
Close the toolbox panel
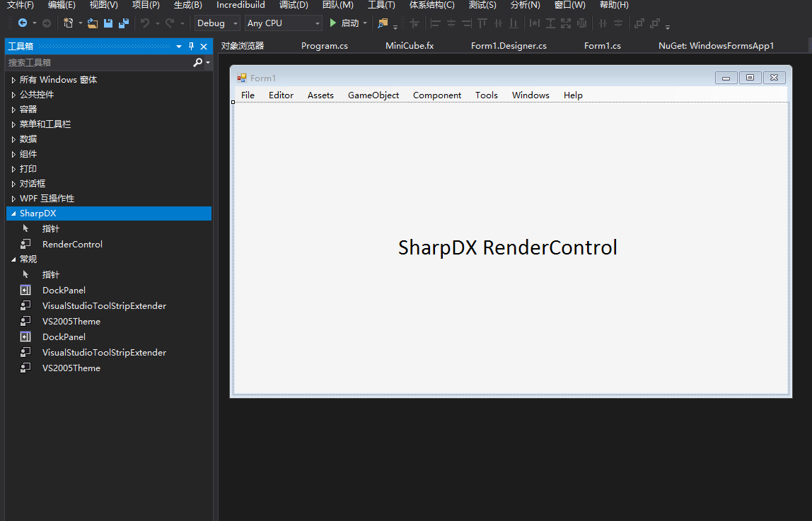(204, 46)
